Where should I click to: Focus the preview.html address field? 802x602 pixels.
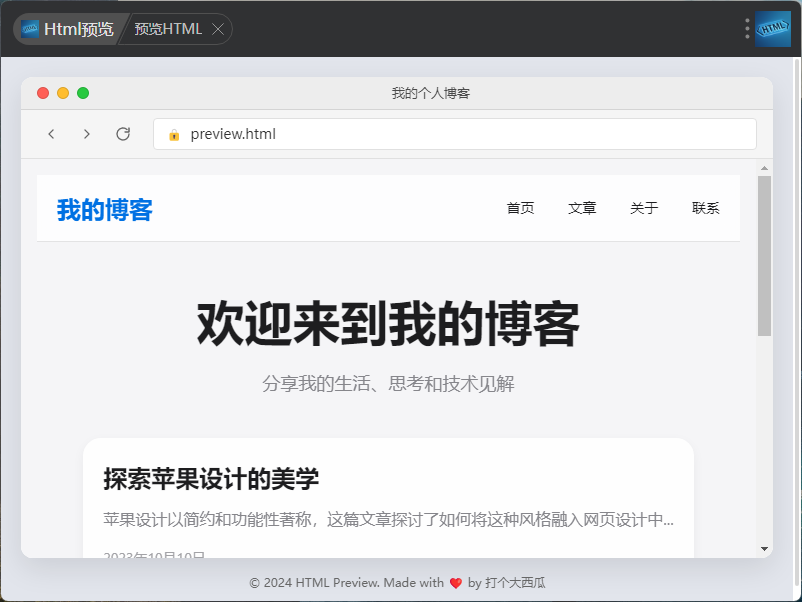[x=455, y=134]
